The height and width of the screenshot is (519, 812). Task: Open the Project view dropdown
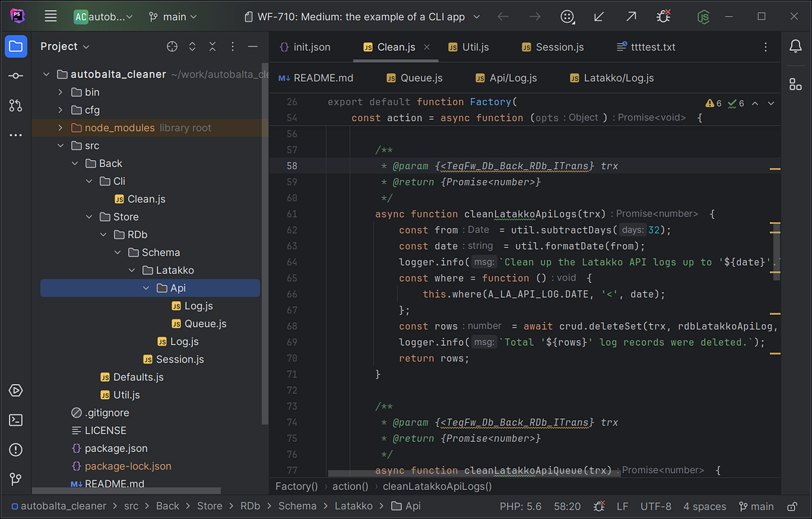pyautogui.click(x=65, y=47)
